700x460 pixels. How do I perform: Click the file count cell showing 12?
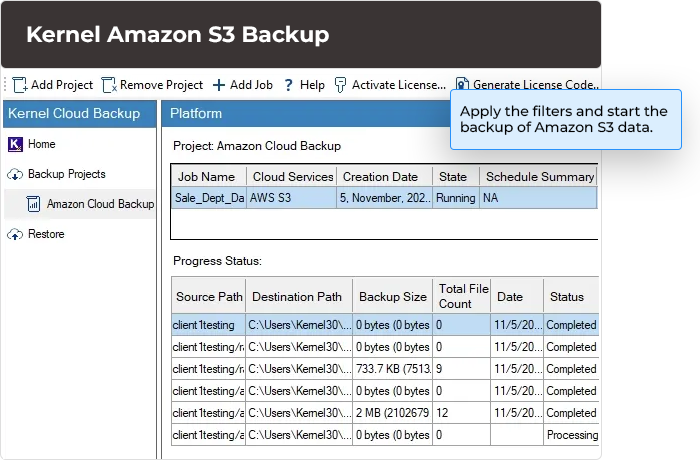(462, 413)
